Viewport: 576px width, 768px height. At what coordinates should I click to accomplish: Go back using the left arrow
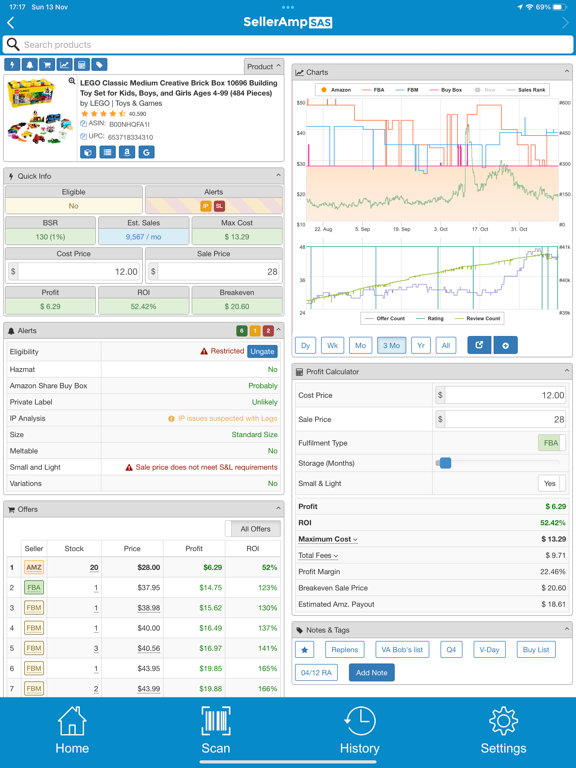(x=11, y=23)
